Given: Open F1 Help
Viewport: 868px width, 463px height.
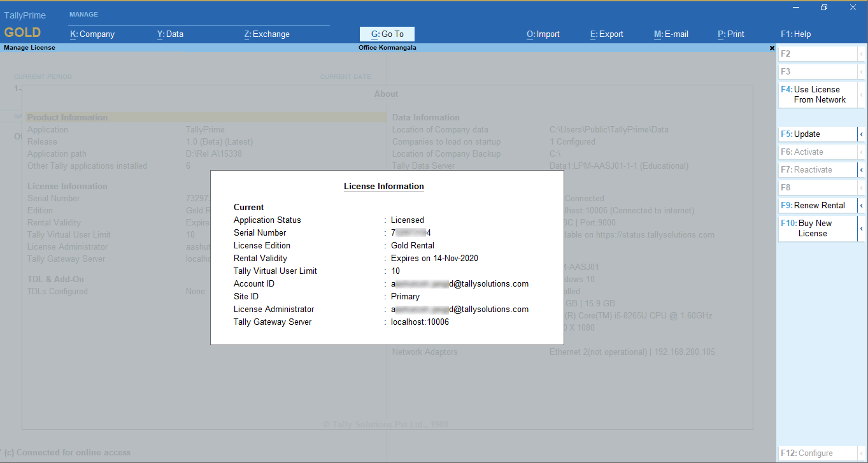Looking at the screenshot, I should pyautogui.click(x=795, y=34).
